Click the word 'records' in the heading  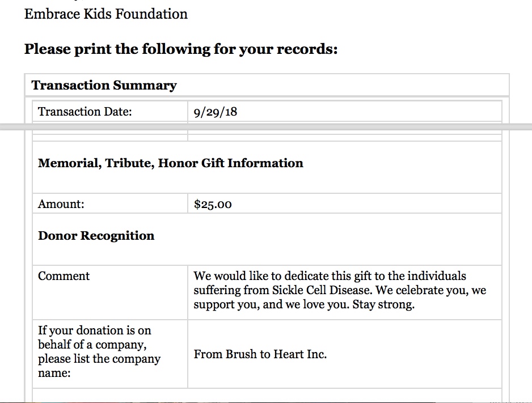[304, 49]
